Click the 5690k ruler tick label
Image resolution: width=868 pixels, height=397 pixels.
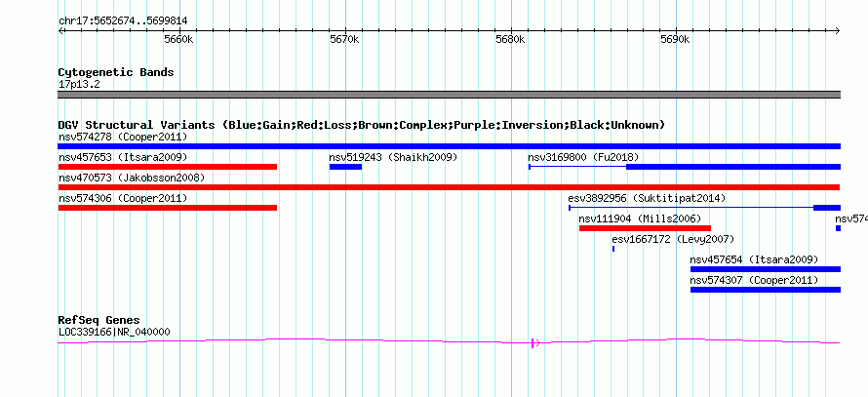[x=675, y=39]
